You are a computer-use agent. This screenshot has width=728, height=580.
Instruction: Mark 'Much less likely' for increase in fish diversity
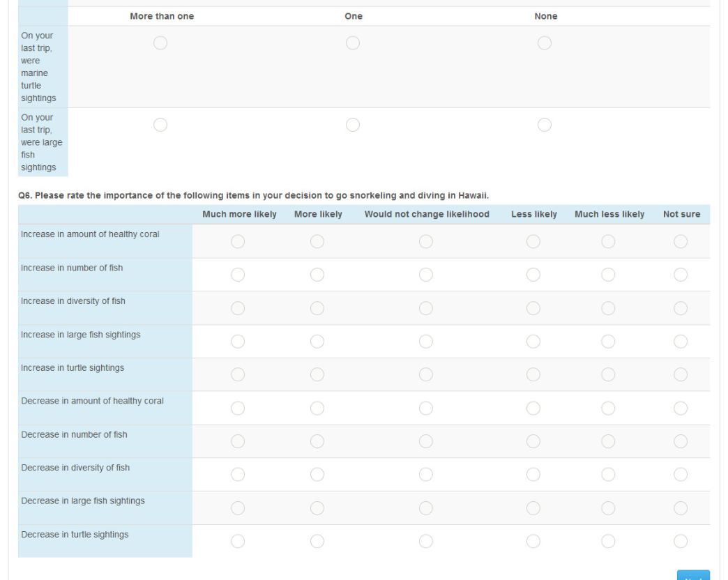click(x=608, y=308)
